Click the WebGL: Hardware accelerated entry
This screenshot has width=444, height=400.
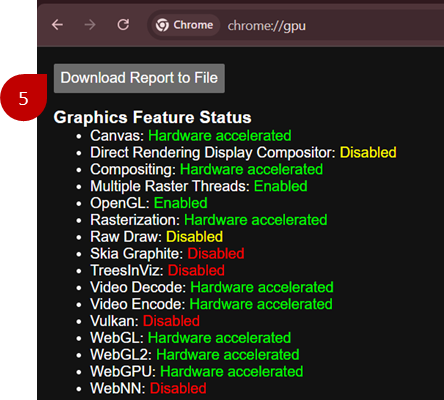[190, 338]
